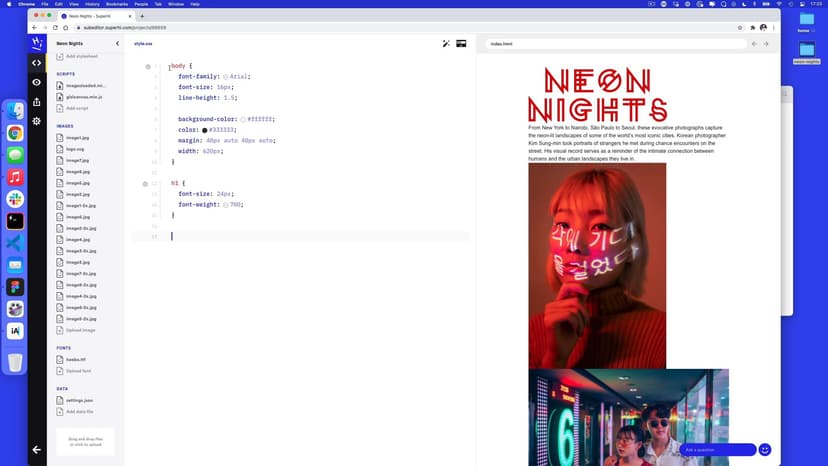This screenshot has height=466, width=828.
Task: Click the color #333333 swatch
Action: 205,130
